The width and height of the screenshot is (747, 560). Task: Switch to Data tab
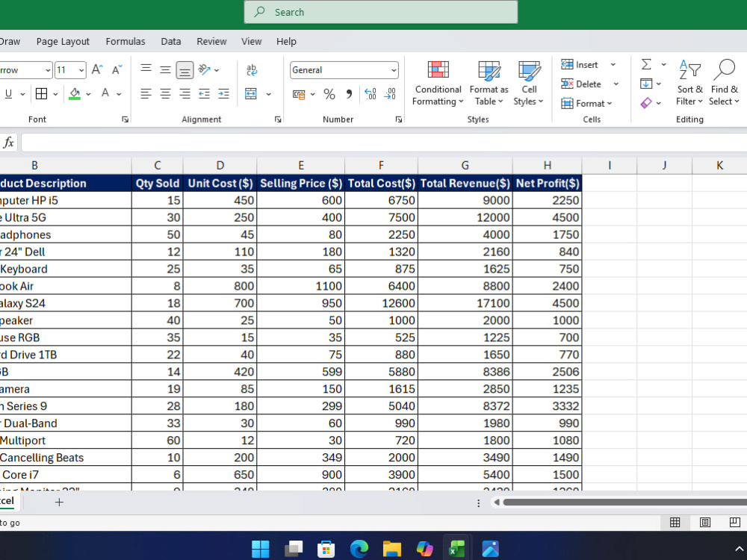pyautogui.click(x=170, y=41)
